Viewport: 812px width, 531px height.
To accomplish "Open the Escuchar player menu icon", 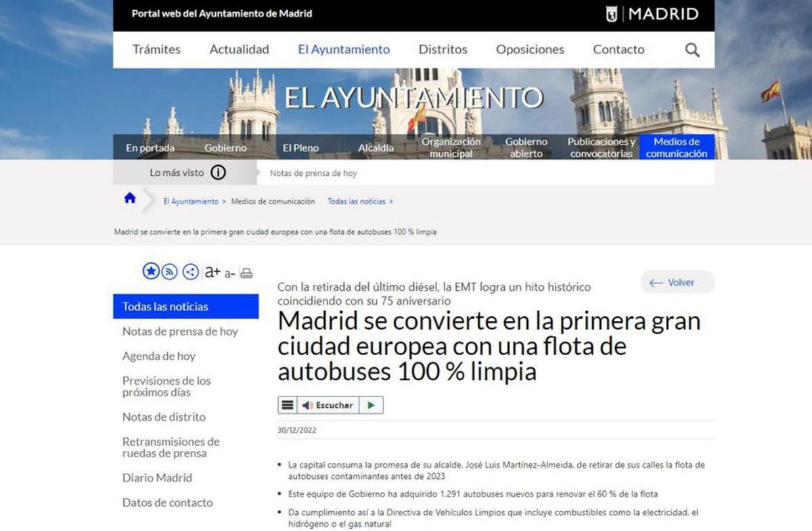I will coord(287,405).
